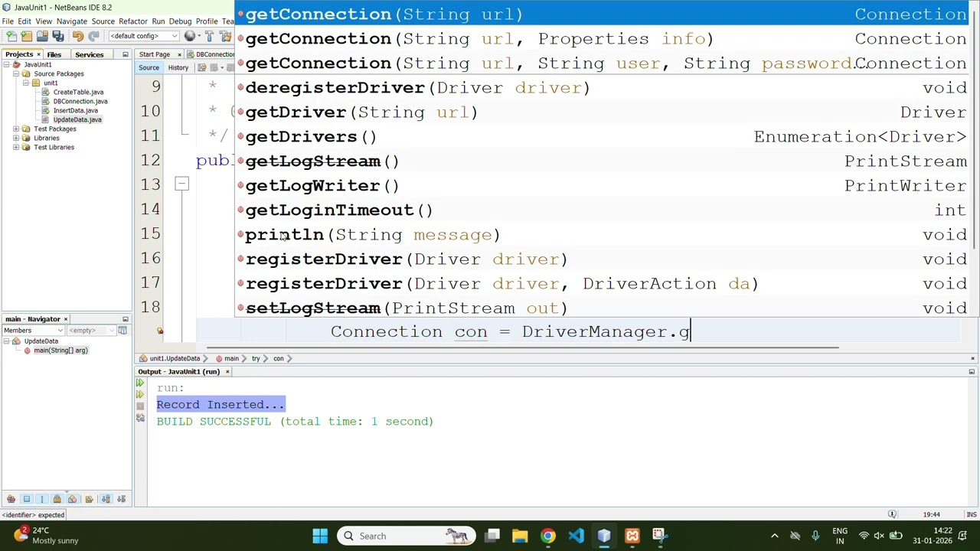Viewport: 980px width, 551px height.
Task: Click the error hint lightbulb in editor gutter
Action: tap(160, 331)
